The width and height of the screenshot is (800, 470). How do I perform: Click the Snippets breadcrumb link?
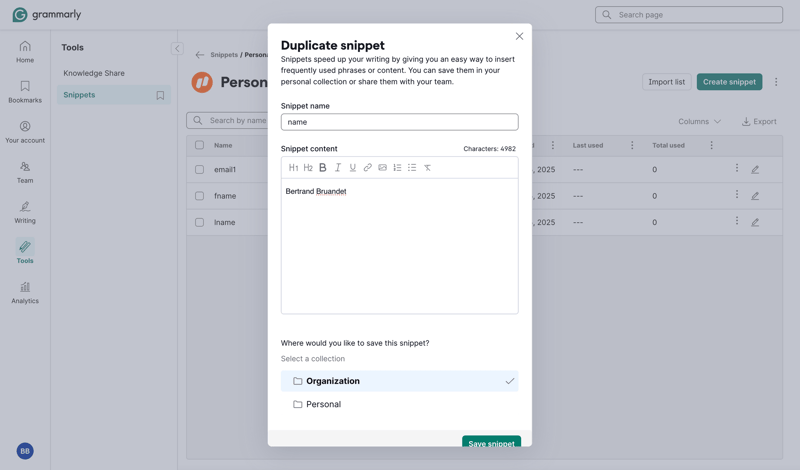pyautogui.click(x=224, y=55)
